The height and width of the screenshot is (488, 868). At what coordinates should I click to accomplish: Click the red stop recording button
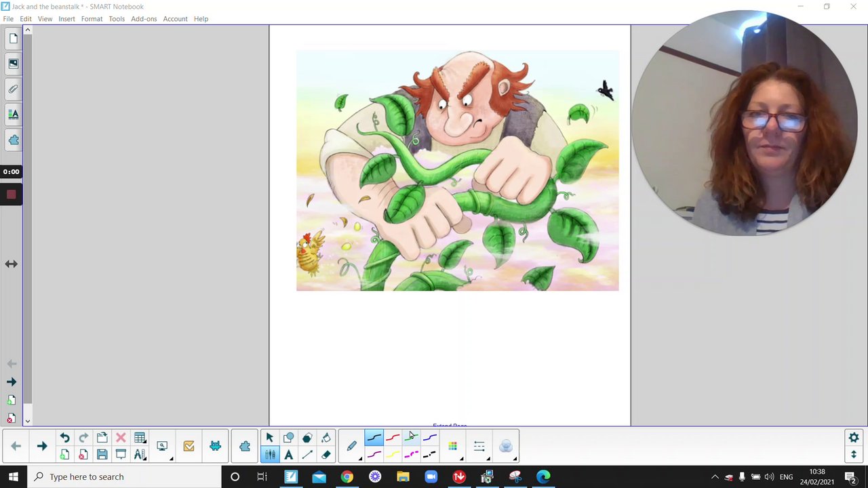click(11, 195)
